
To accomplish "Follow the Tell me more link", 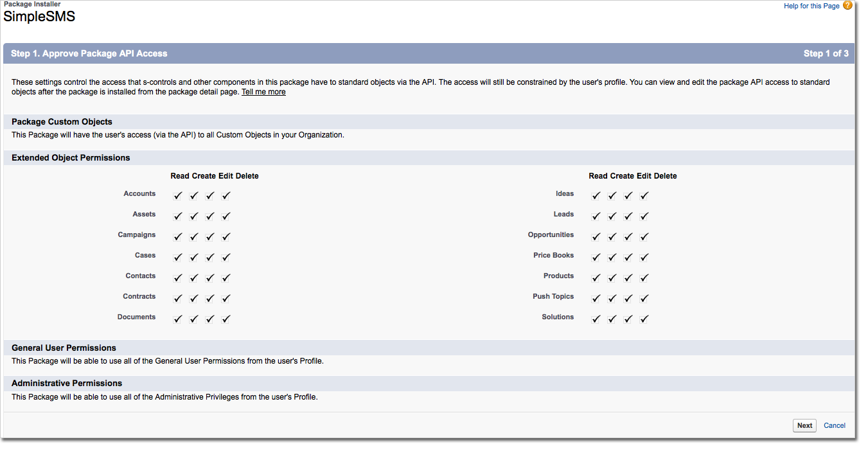I will 263,92.
